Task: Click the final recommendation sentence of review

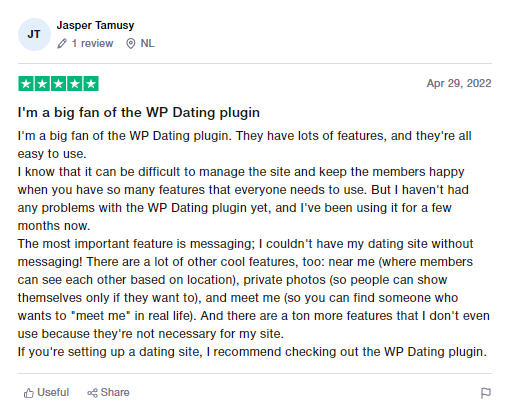Action: pos(252,352)
